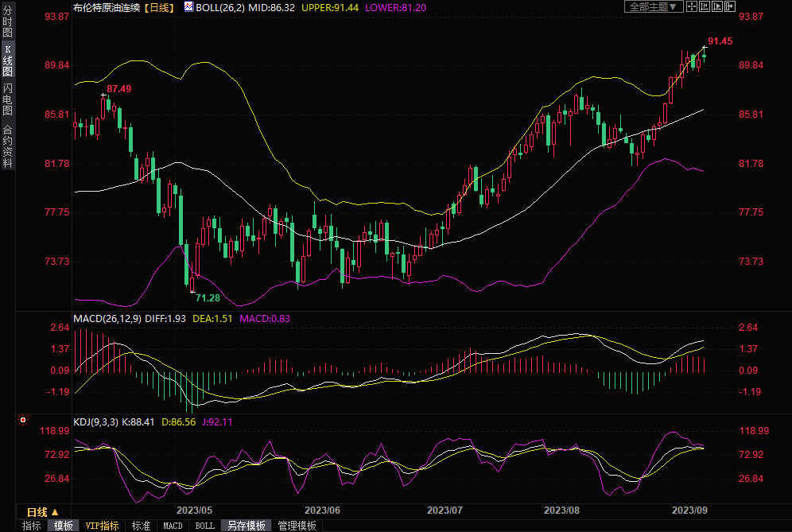This screenshot has width=792, height=532.
Task: Open the 闪电图 side tab
Action: (x=7, y=99)
